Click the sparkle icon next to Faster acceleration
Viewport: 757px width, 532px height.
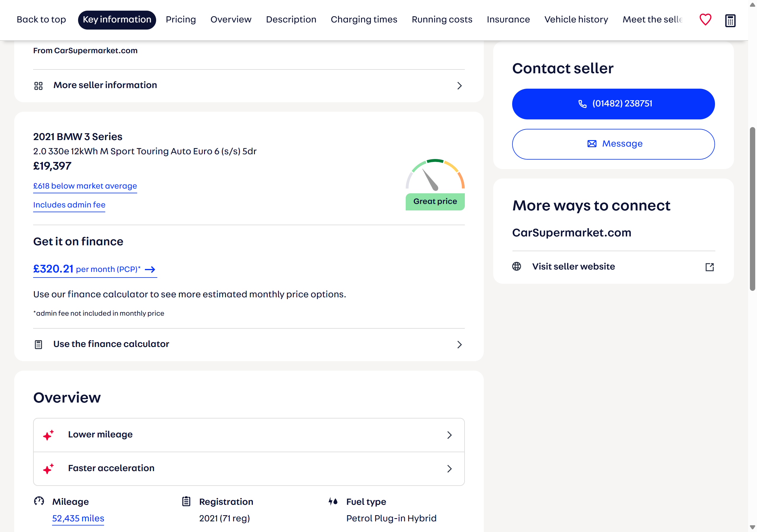coord(48,468)
